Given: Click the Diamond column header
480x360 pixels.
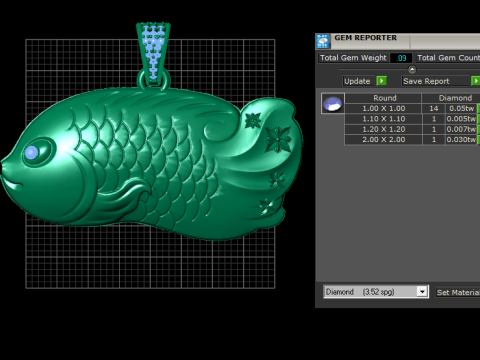Looking at the screenshot, I should (x=451, y=98).
